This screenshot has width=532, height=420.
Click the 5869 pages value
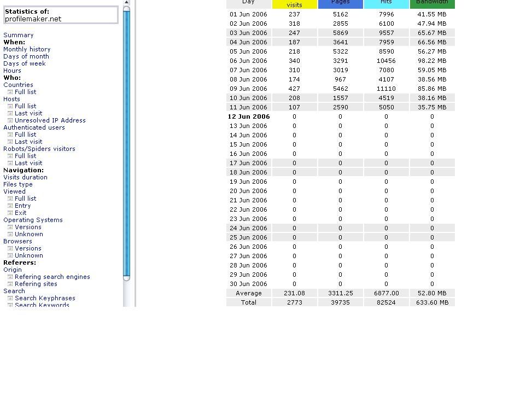340,33
